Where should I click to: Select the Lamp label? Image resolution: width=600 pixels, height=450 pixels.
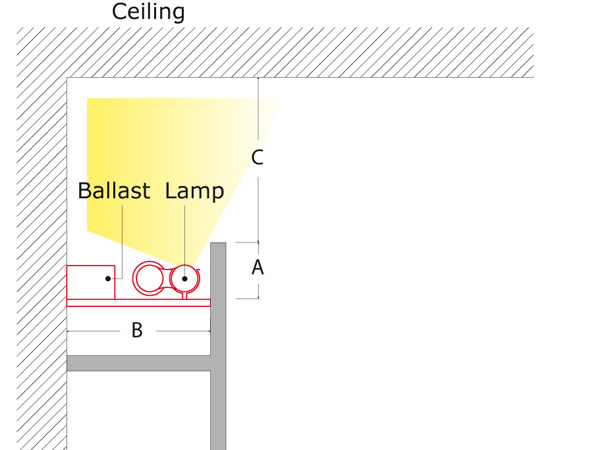(x=194, y=191)
